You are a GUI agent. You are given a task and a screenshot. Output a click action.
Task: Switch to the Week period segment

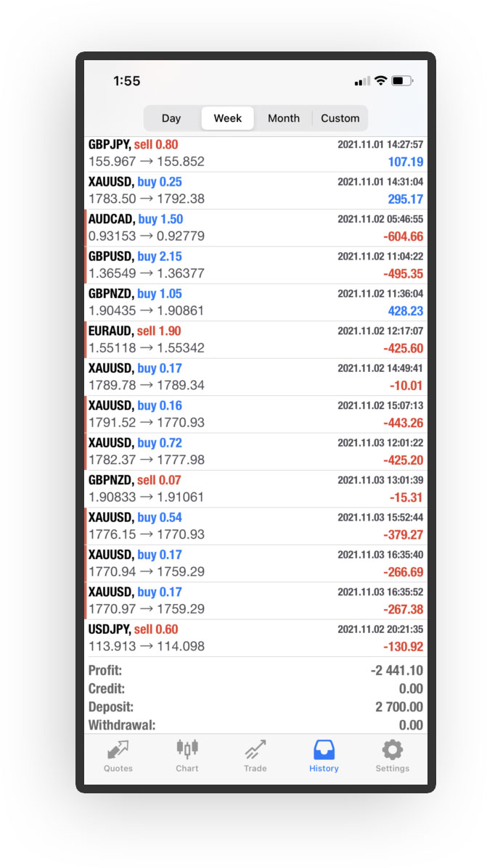pos(228,118)
